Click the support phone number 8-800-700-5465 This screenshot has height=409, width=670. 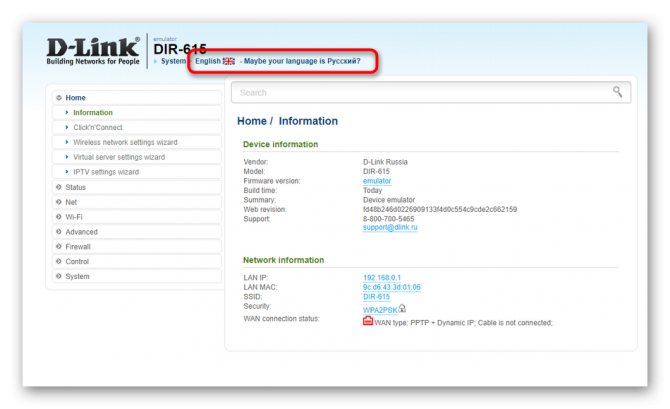point(388,219)
